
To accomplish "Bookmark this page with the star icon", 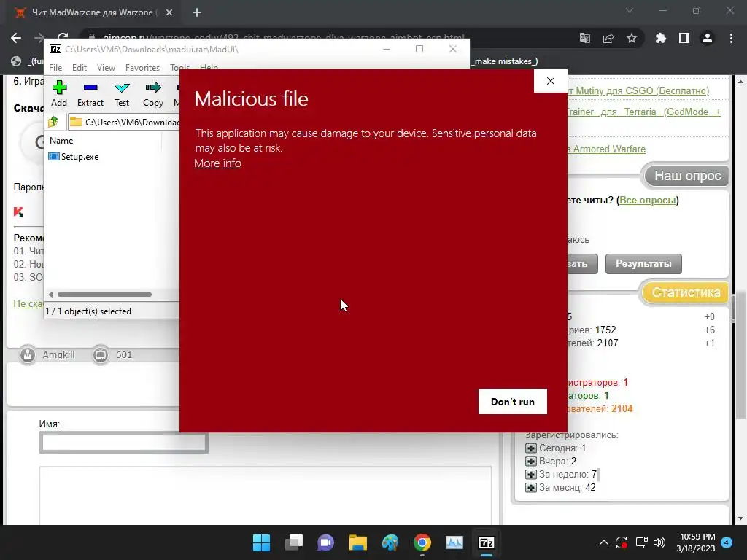I will point(631,38).
